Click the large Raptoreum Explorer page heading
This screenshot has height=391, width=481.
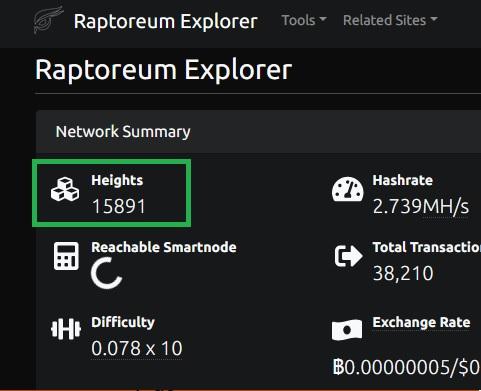[x=164, y=70]
